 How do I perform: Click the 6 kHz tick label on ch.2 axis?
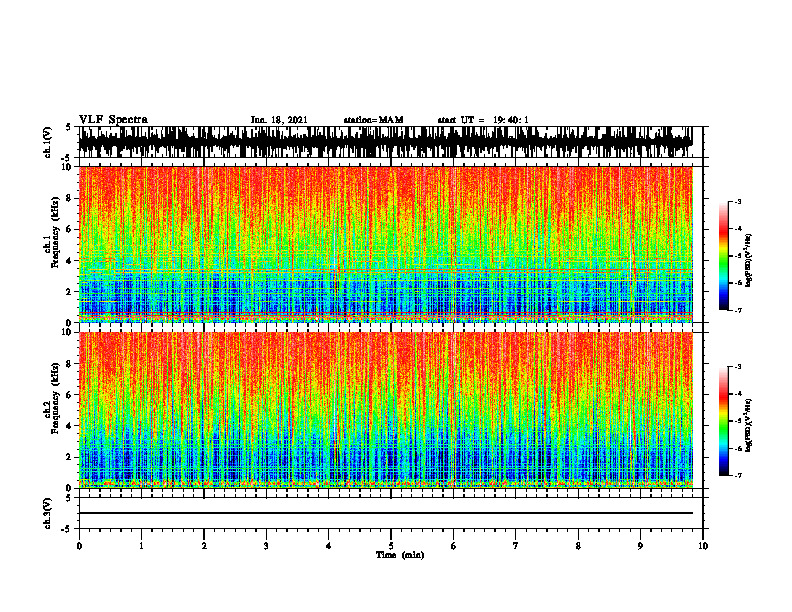(x=70, y=395)
